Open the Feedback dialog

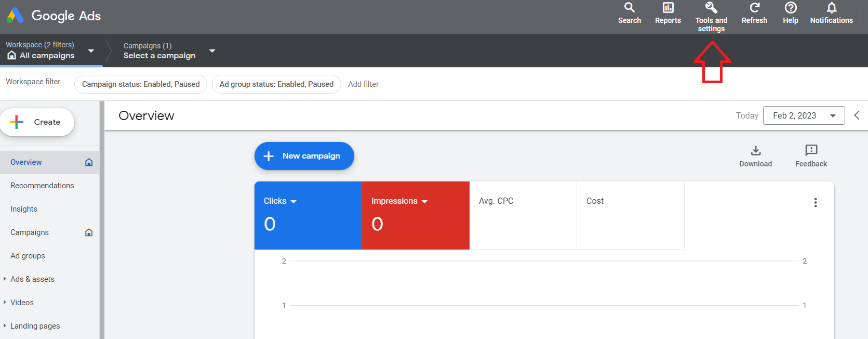pos(811,156)
